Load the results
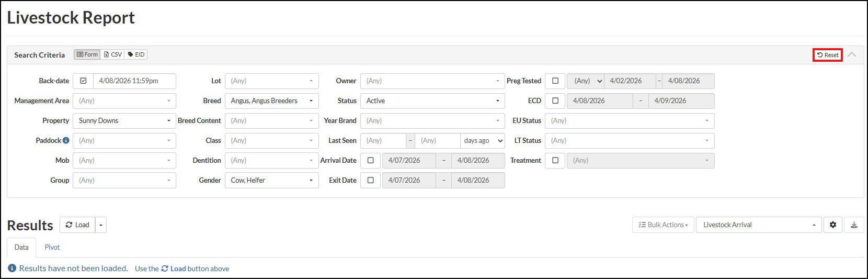Screen dimensions: 868x279 pyautogui.click(x=77, y=225)
